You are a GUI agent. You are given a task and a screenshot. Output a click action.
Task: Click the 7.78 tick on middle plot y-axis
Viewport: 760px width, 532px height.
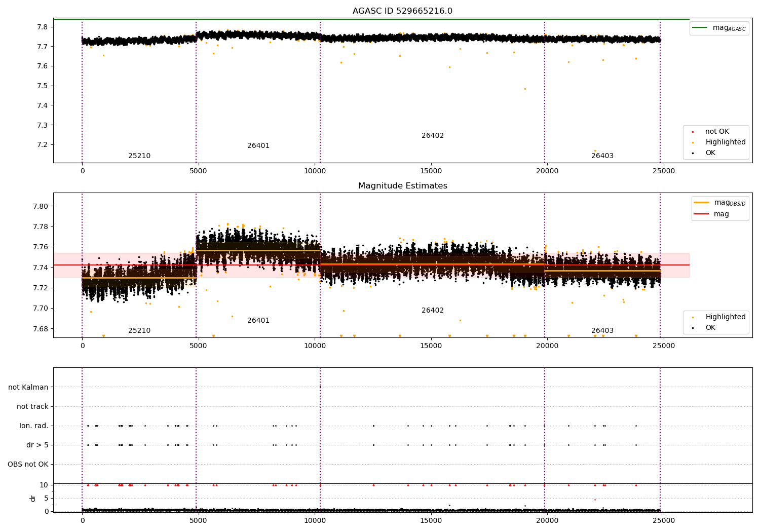click(x=41, y=227)
